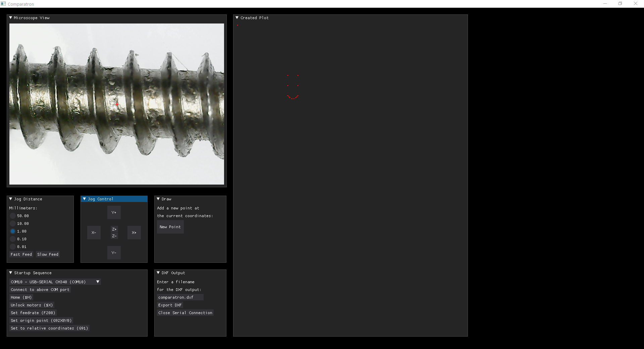This screenshot has height=349, width=644.
Task: Connect to above COM port
Action: pyautogui.click(x=40, y=290)
